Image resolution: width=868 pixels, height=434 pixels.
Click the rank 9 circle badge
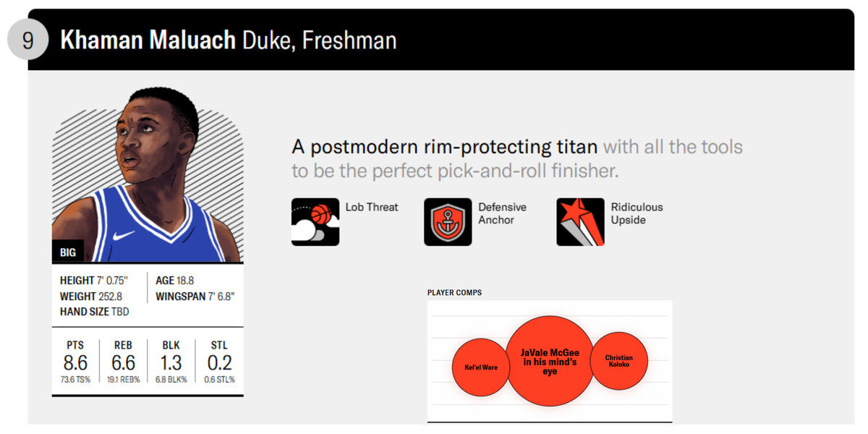pyautogui.click(x=27, y=40)
